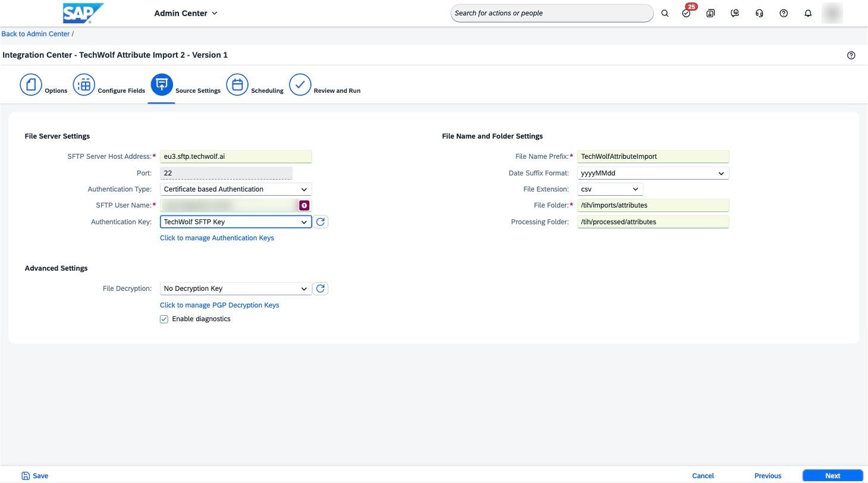Open Click to manage Authentication Keys link

coord(217,238)
